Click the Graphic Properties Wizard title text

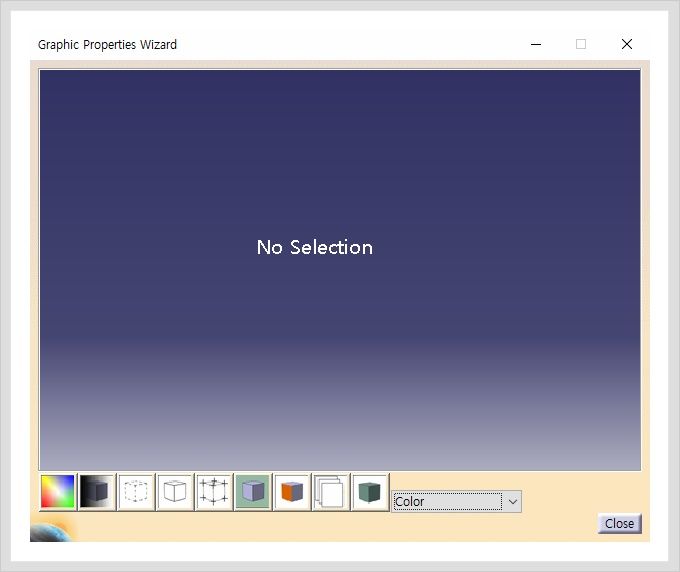[107, 45]
